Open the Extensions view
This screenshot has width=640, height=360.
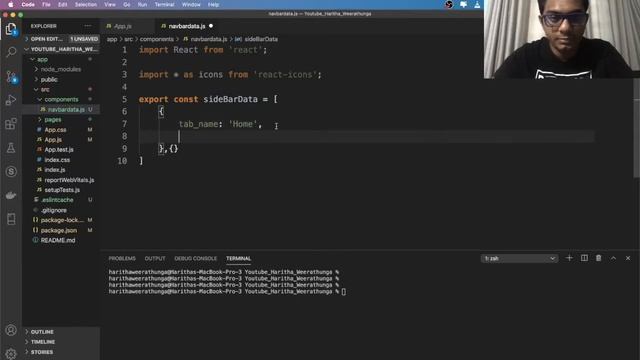tap(11, 124)
